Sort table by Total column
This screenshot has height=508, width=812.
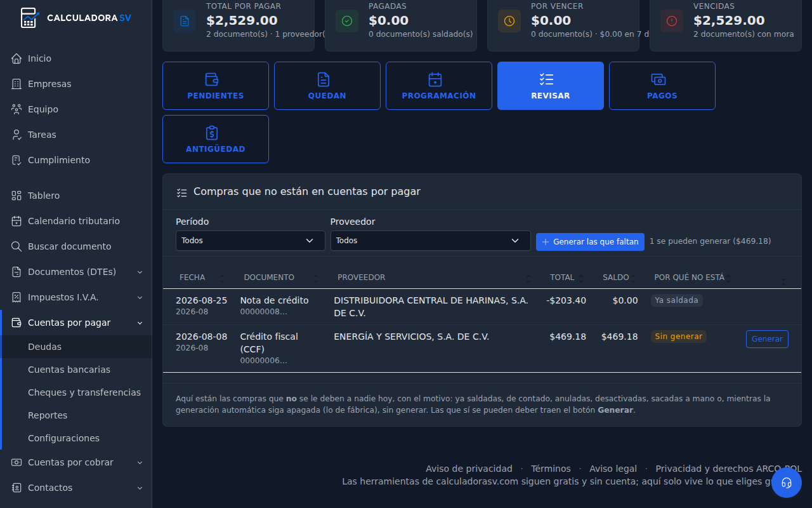click(x=565, y=277)
